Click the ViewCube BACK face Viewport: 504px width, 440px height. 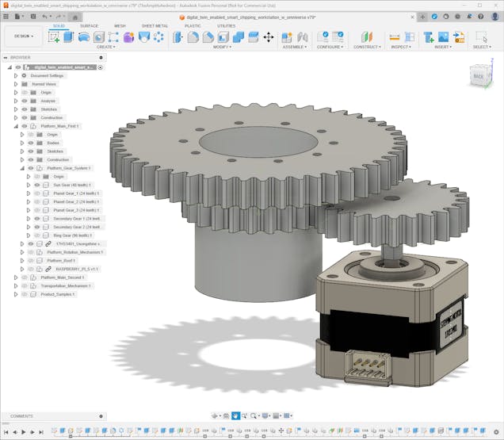pyautogui.click(x=478, y=77)
